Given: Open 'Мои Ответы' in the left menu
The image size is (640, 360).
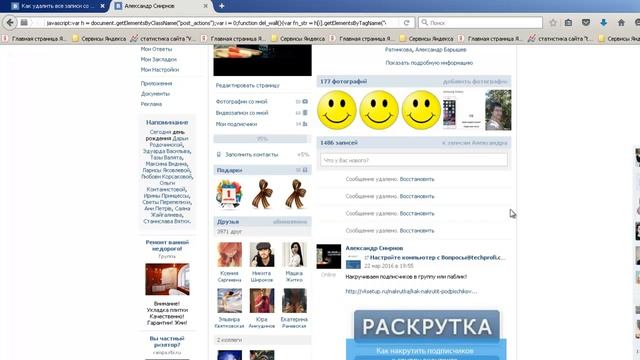Looking at the screenshot, I should 156,49.
